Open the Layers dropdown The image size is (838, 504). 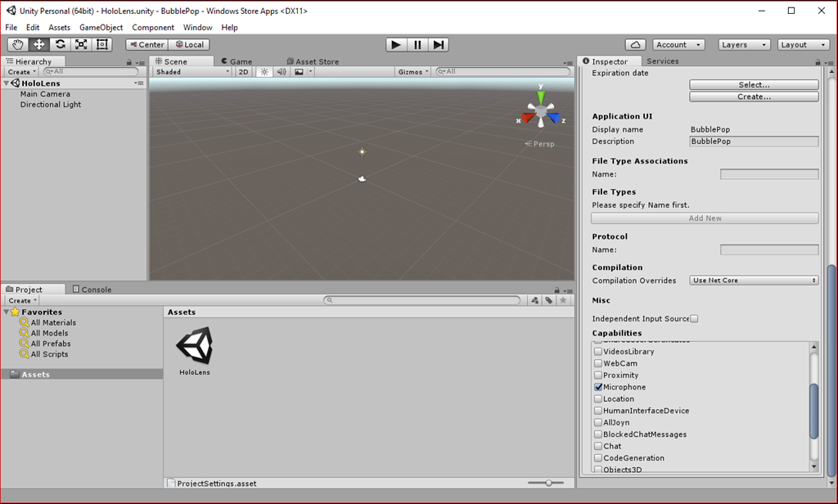[x=744, y=45]
